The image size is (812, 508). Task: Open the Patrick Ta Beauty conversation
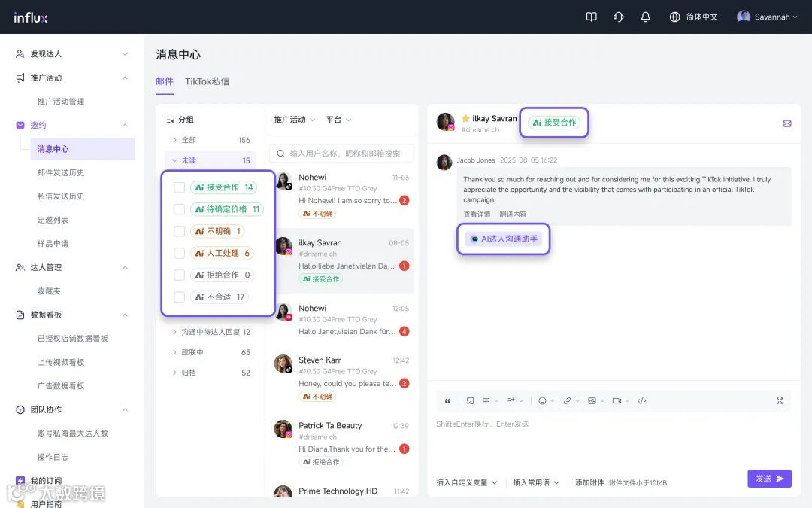point(342,444)
